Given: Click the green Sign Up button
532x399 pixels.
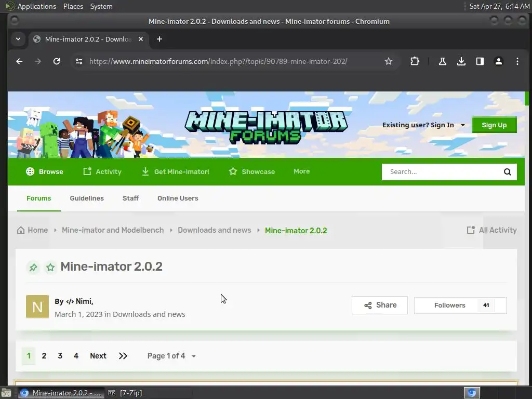Looking at the screenshot, I should pyautogui.click(x=494, y=125).
